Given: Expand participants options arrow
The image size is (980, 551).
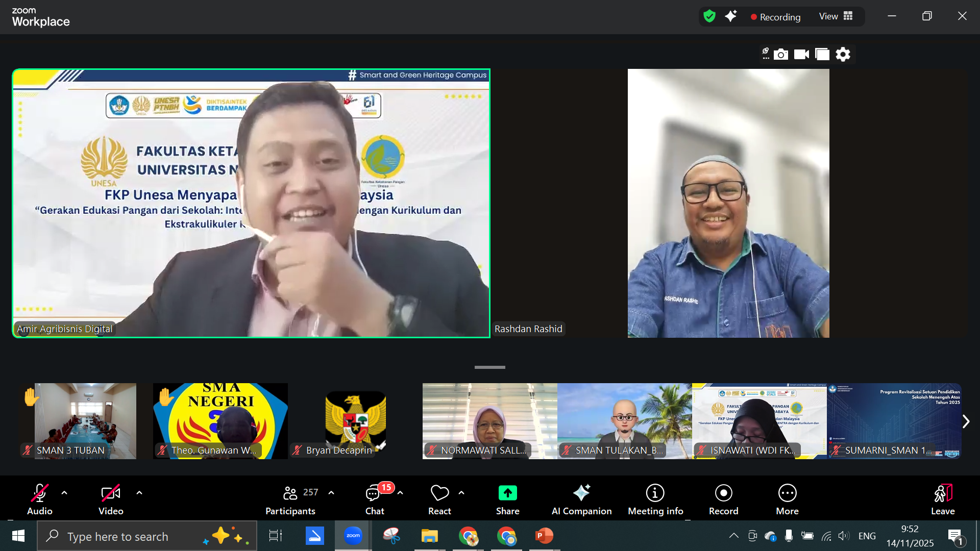Looking at the screenshot, I should [331, 493].
